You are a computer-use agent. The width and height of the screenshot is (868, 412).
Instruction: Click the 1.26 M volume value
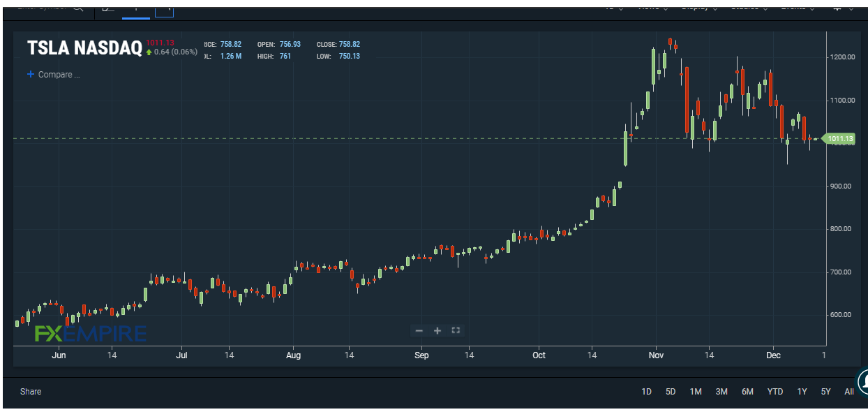[x=230, y=56]
